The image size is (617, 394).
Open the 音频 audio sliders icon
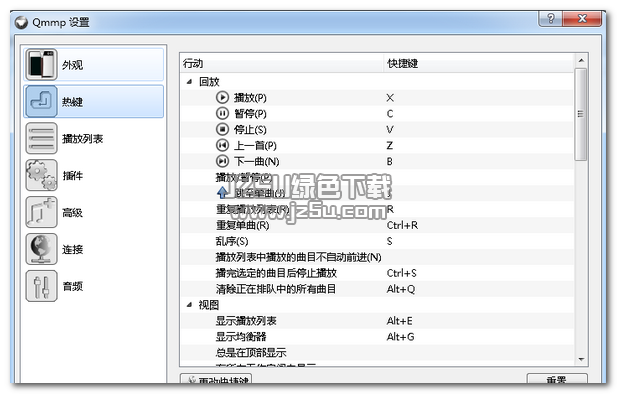(x=41, y=286)
